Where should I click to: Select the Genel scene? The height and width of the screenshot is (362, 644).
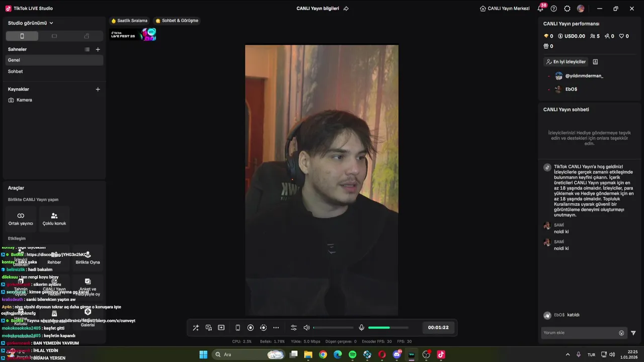[54, 60]
